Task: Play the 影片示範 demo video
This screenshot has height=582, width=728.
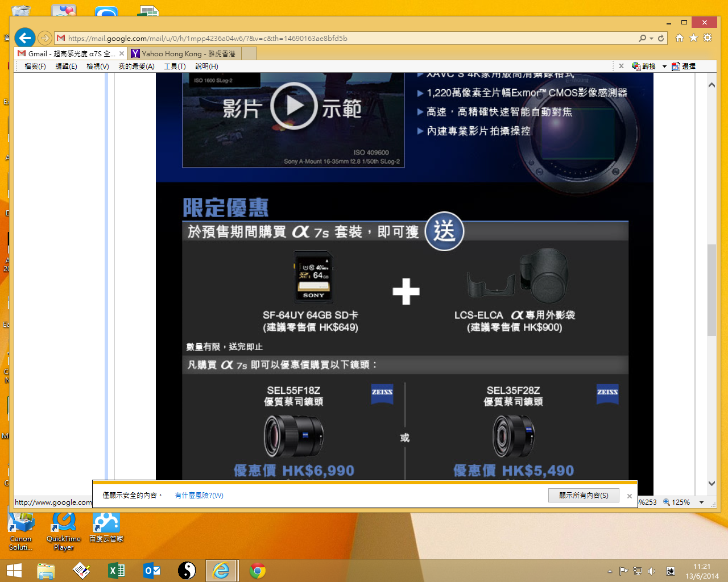Action: click(293, 106)
